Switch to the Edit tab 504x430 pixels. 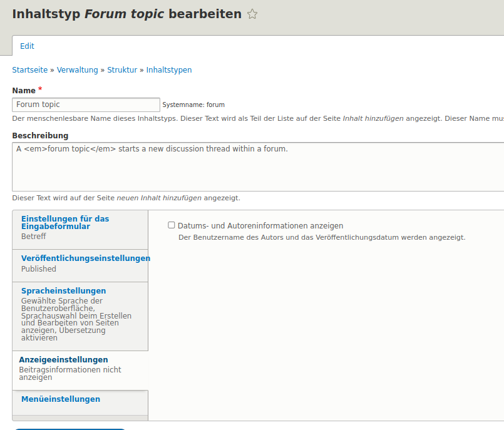(x=27, y=46)
